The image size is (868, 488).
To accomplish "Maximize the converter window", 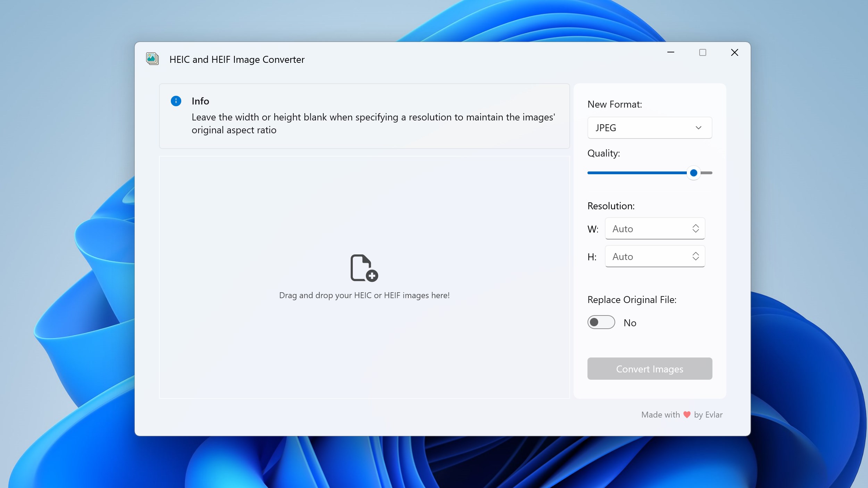I will click(703, 52).
